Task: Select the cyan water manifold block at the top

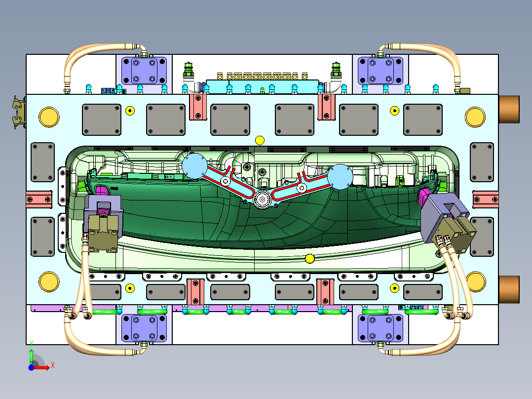Action: pyautogui.click(x=262, y=86)
